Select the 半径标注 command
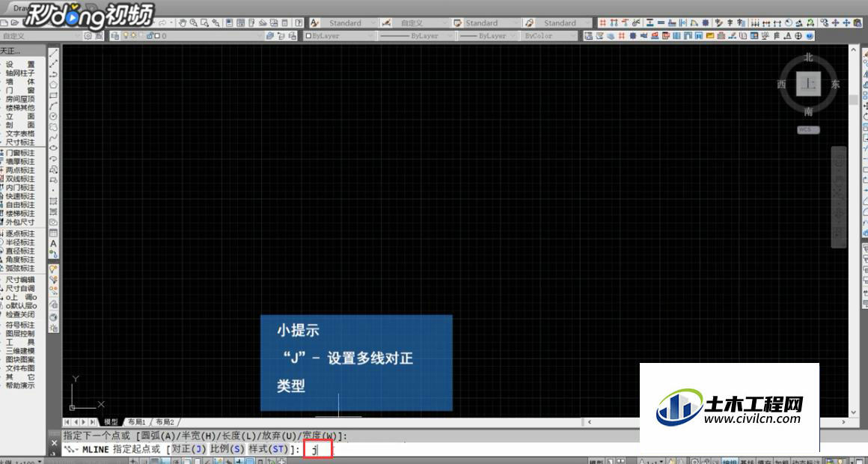This screenshot has height=464, width=868. click(20, 242)
